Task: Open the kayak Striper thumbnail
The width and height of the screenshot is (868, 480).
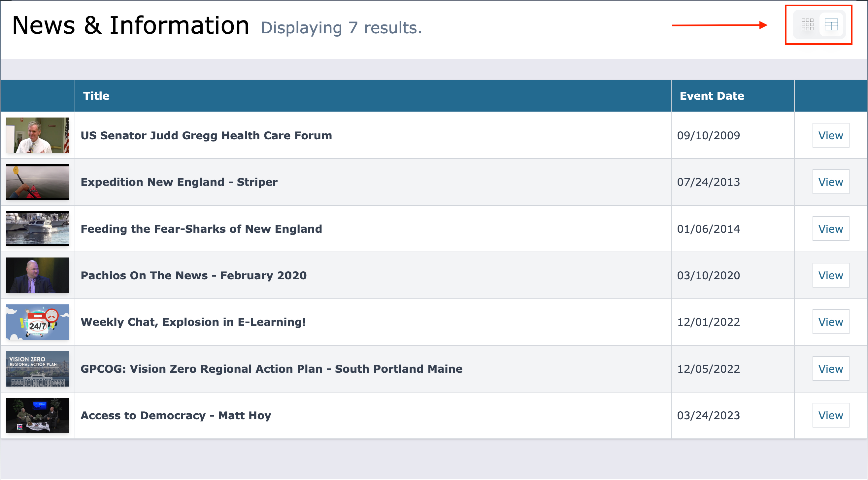Action: pyautogui.click(x=38, y=182)
